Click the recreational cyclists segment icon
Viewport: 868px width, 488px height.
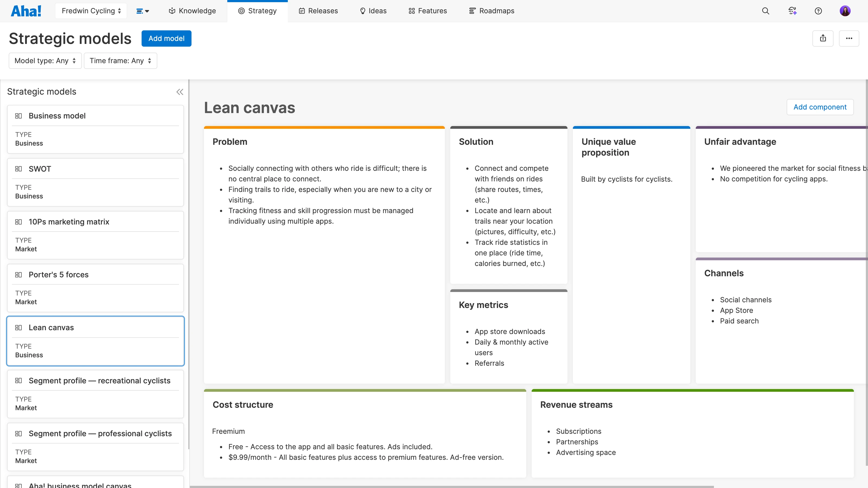pos(18,381)
